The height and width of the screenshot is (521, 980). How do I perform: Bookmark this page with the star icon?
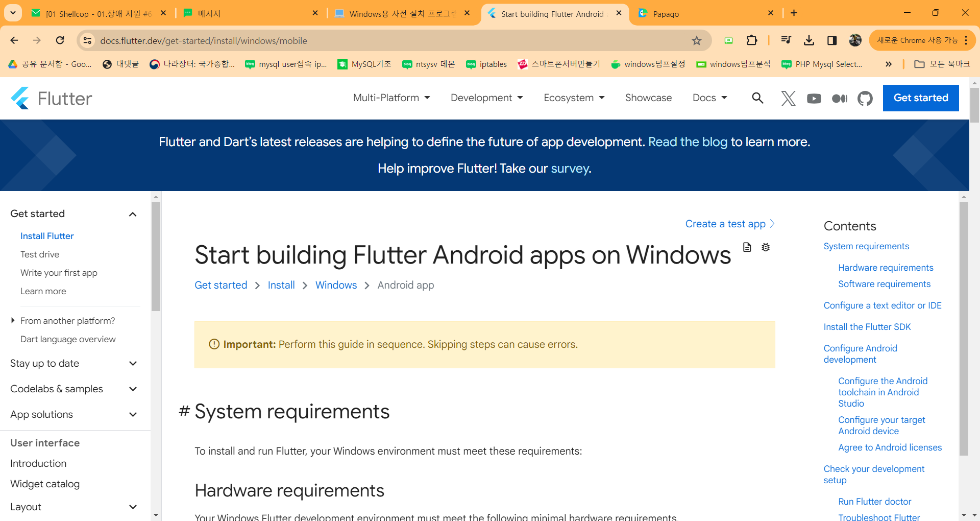click(696, 40)
